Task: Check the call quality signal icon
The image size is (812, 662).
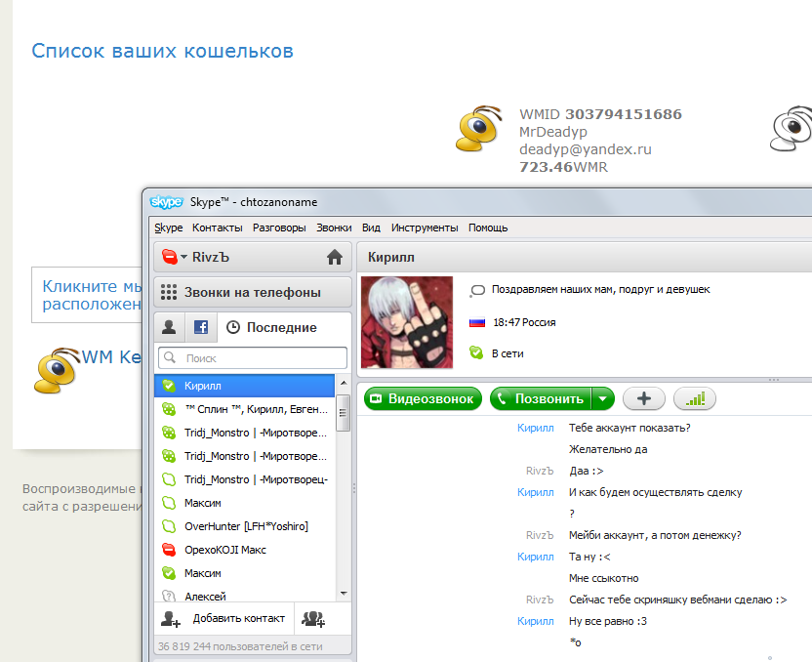Action: 695,398
